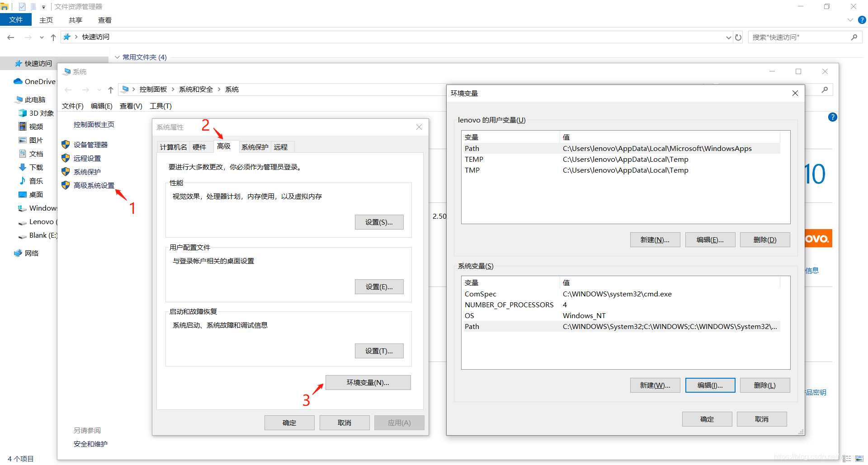Screen dimensions: 868x465
Task: Click 安全和维护 link
Action: 90,444
